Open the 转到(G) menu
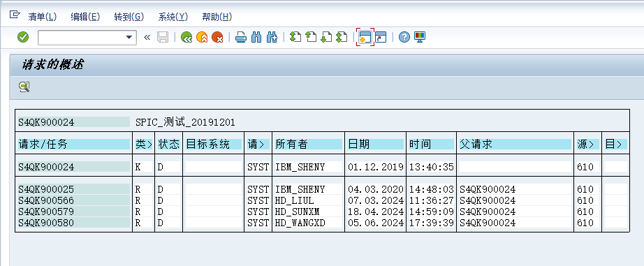 coord(129,17)
